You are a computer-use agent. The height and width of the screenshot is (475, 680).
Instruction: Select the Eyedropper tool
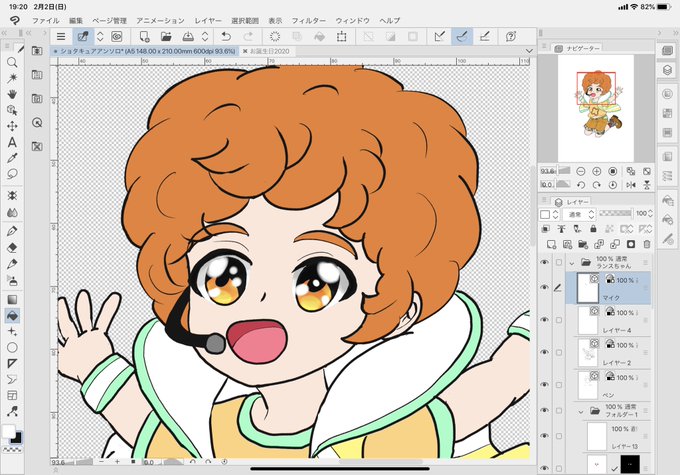pyautogui.click(x=12, y=158)
